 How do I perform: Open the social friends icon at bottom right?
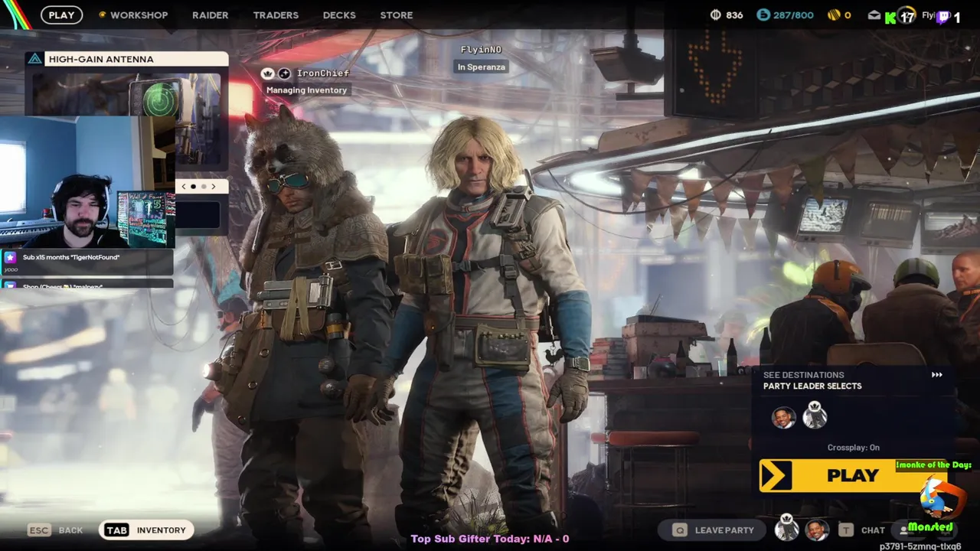point(905,530)
